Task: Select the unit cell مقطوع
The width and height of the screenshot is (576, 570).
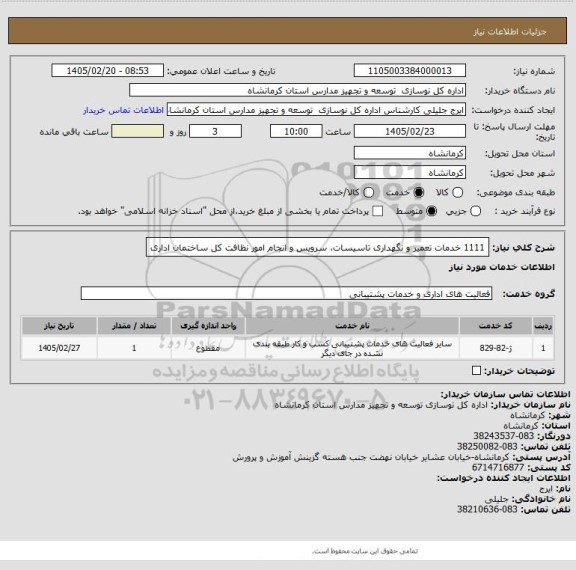Action: [x=208, y=348]
